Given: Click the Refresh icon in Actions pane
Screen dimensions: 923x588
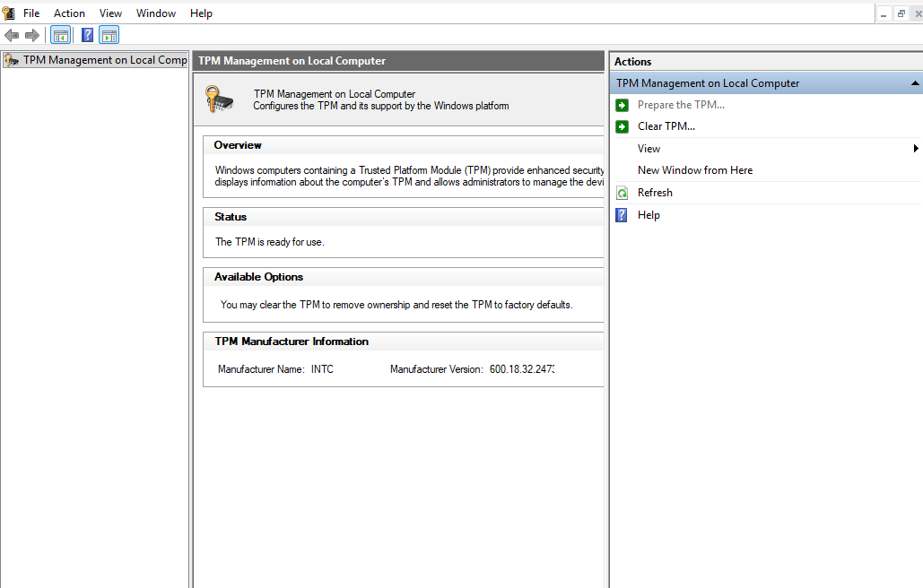Looking at the screenshot, I should coord(622,193).
